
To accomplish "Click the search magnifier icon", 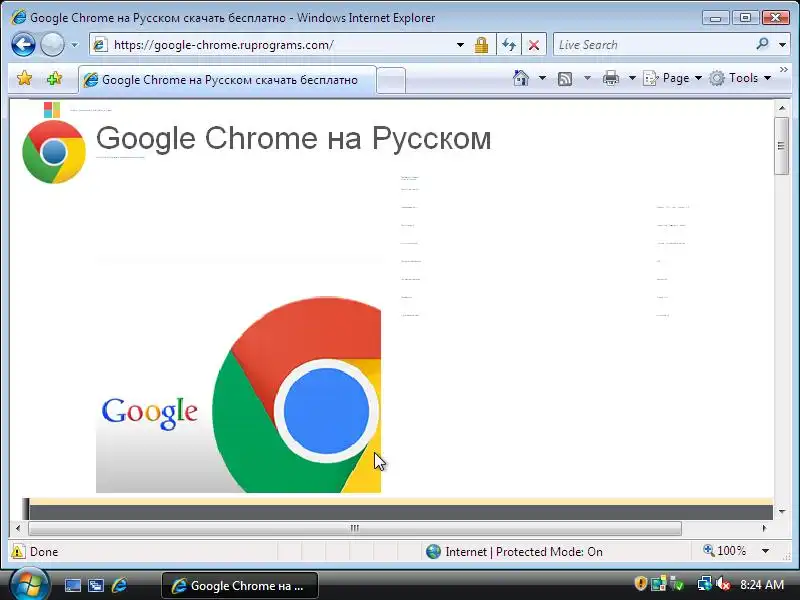I will pos(762,44).
